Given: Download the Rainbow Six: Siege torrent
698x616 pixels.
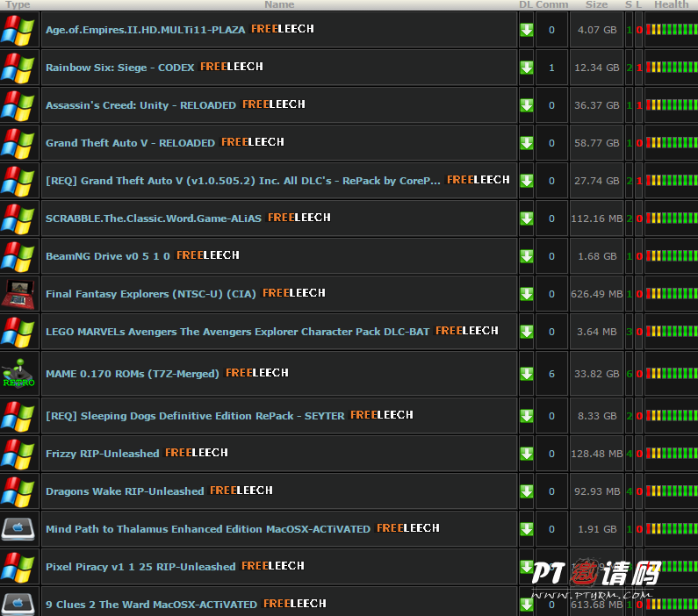Looking at the screenshot, I should pos(526,68).
